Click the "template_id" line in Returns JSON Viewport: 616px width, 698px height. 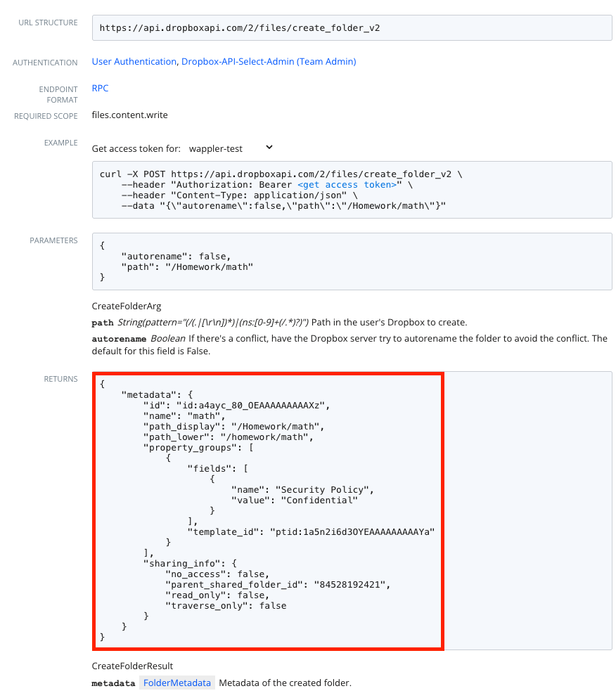coord(311,531)
